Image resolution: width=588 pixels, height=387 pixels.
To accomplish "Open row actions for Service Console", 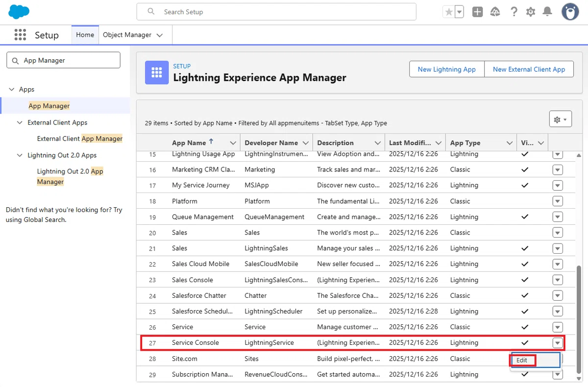I will coord(558,343).
